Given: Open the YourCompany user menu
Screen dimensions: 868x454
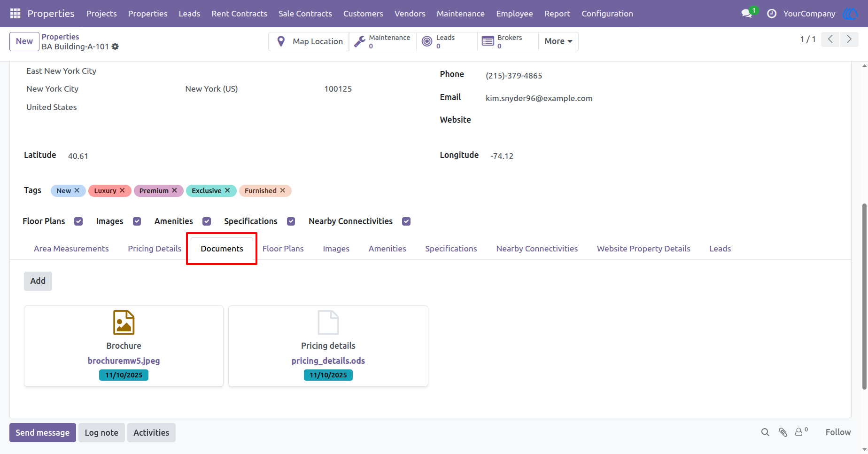Looking at the screenshot, I should (809, 14).
